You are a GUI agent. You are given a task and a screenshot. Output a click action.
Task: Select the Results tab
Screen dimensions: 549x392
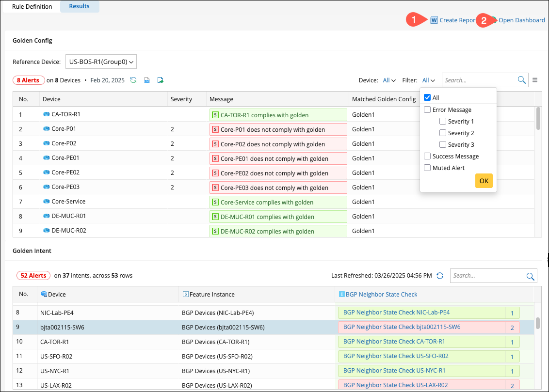click(80, 7)
